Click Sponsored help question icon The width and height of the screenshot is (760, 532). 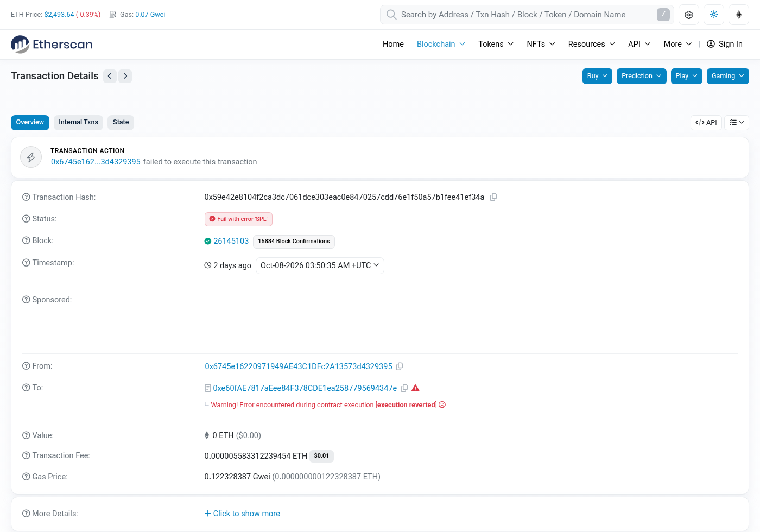(x=26, y=300)
